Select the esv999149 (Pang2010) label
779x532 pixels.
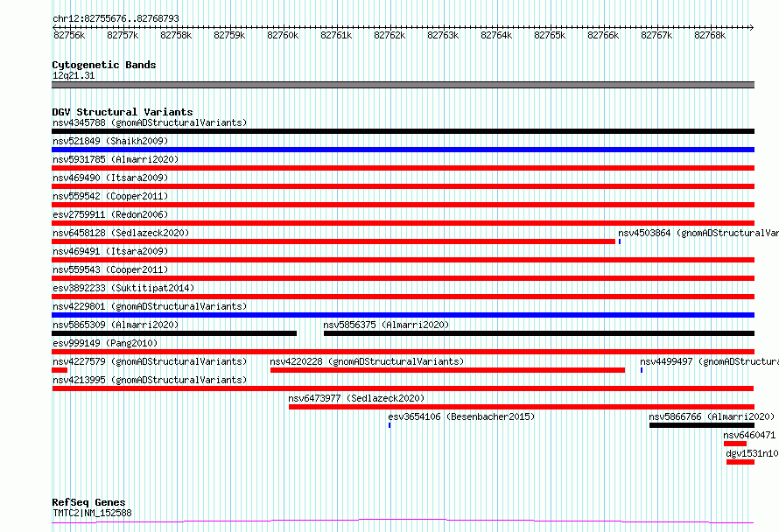point(105,343)
